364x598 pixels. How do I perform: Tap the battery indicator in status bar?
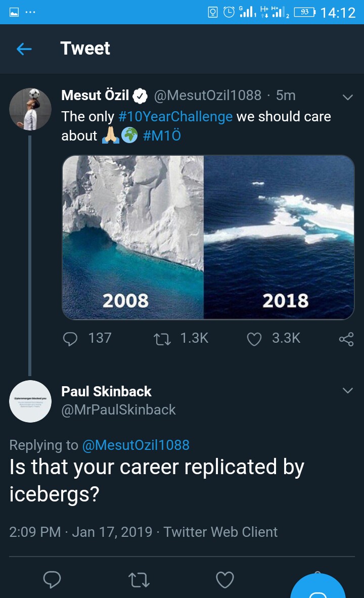click(304, 12)
